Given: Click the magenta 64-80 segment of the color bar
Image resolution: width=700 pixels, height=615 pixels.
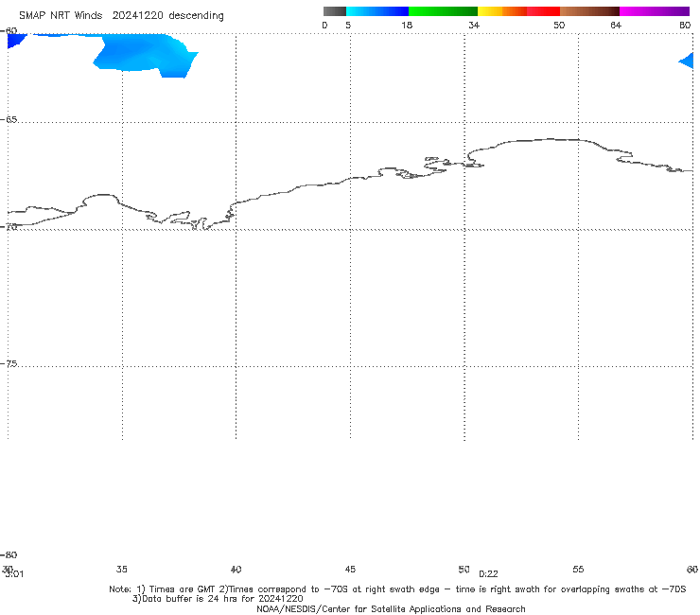Looking at the screenshot, I should pos(655,11).
